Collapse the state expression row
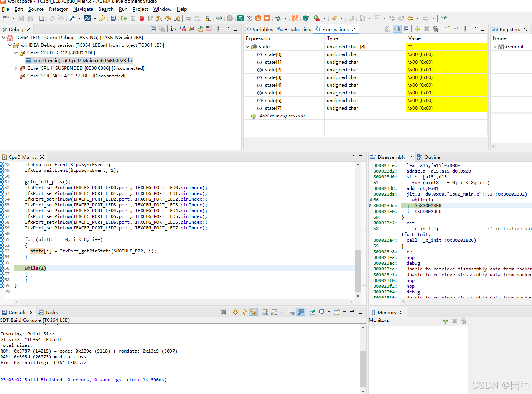The height and width of the screenshot is (394, 532). click(x=248, y=47)
